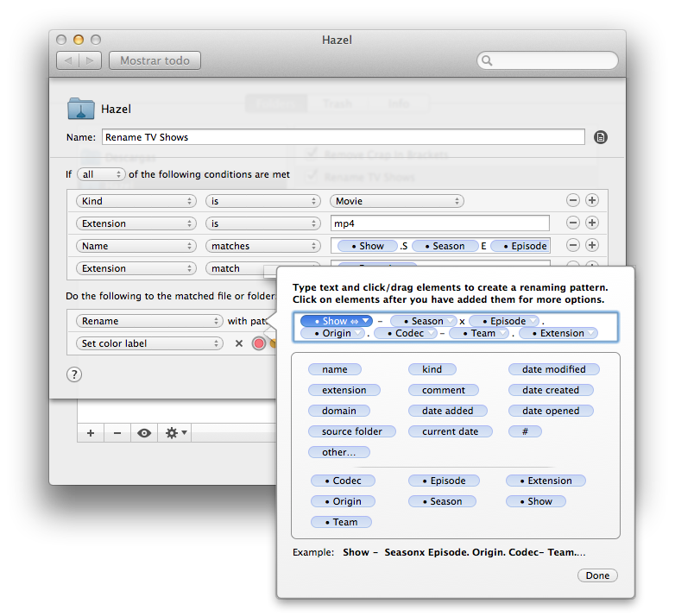This screenshot has width=675, height=616.
Task: Remove the Name matches condition
Action: (x=572, y=245)
